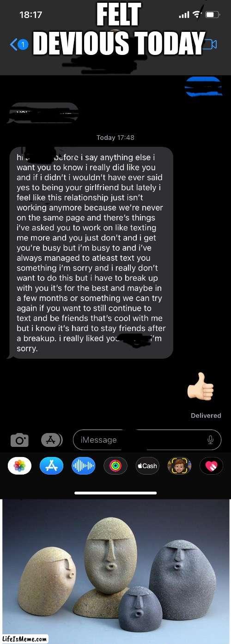Viewport: 231px width, 644px height.
Task: Select the long breakup message bubble
Action: (x=91, y=253)
